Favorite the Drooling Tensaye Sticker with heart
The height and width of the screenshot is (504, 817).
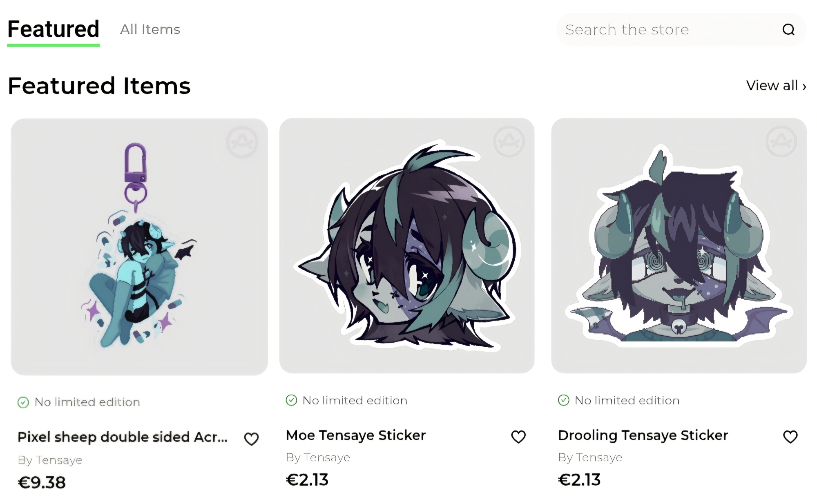[790, 437]
